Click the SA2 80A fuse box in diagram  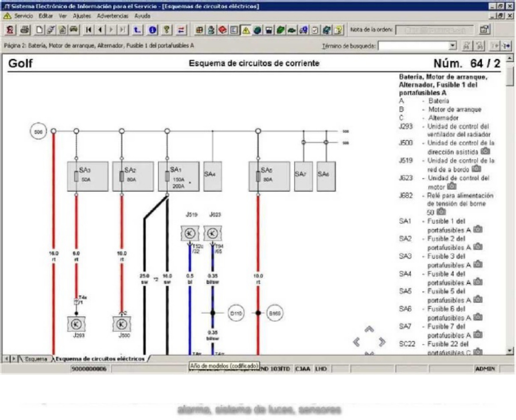(133, 176)
